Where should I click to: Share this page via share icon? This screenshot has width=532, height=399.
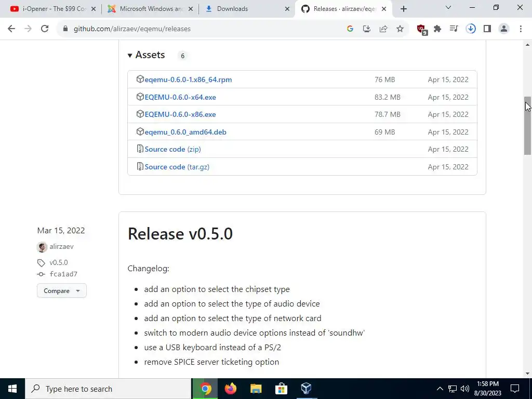(x=383, y=29)
